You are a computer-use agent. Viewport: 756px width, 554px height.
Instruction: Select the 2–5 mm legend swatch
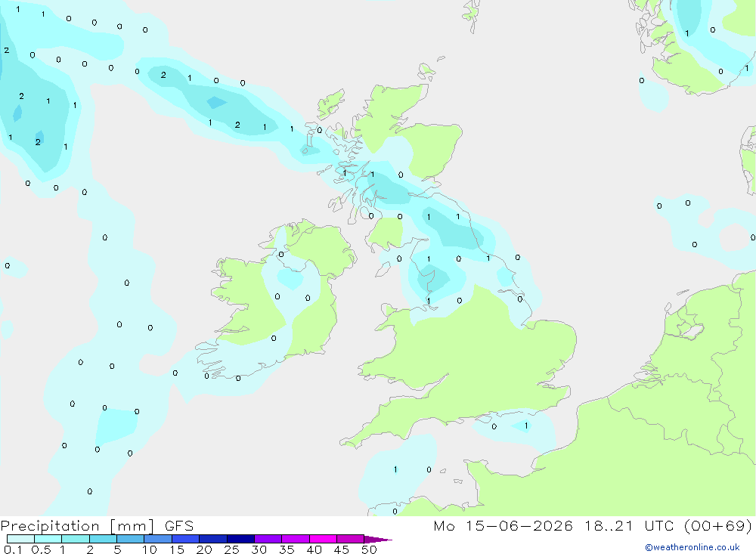click(103, 539)
